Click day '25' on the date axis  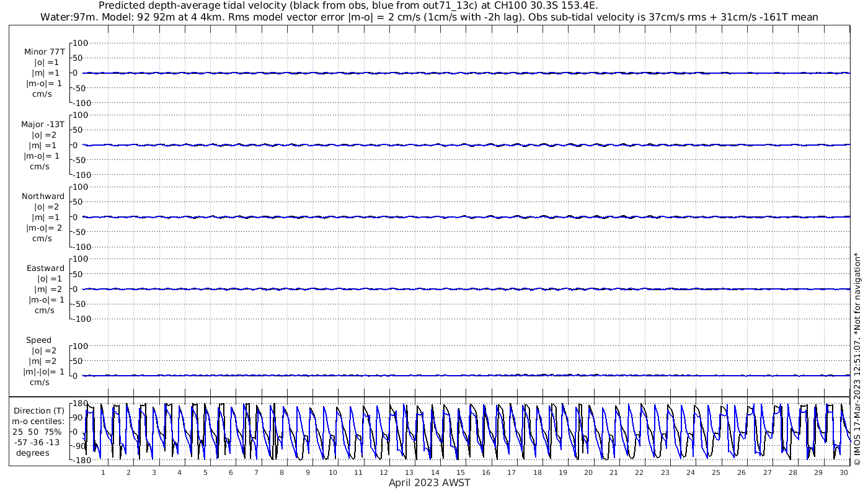716,473
